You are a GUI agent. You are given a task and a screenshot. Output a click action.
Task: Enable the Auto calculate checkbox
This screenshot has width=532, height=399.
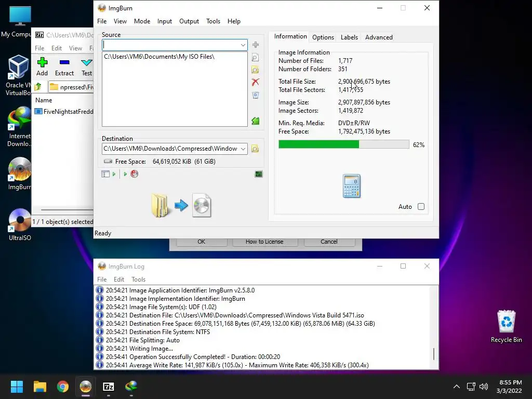coord(421,207)
